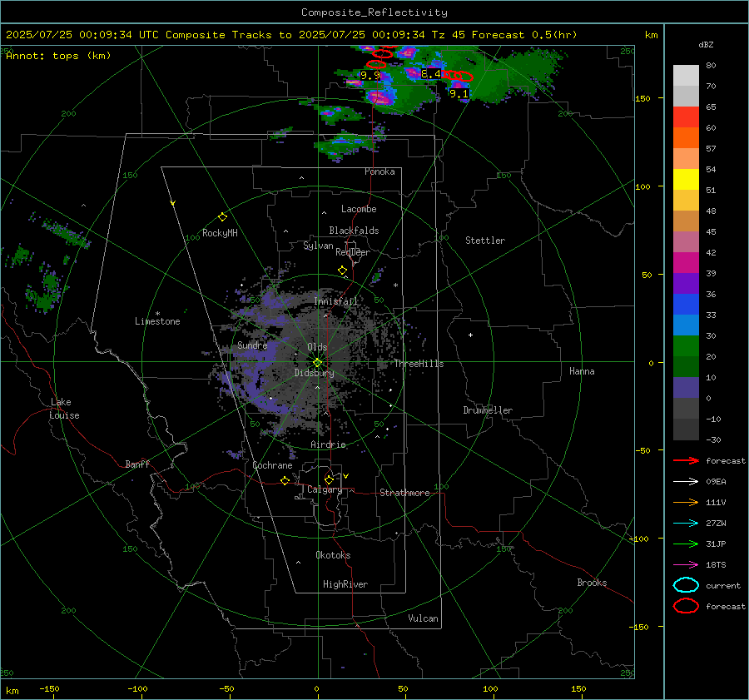Select the storm top label 9.1

[x=459, y=94]
